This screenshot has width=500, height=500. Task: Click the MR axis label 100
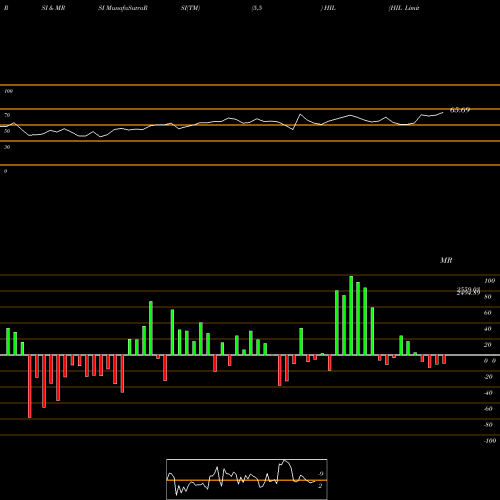pos(489,281)
